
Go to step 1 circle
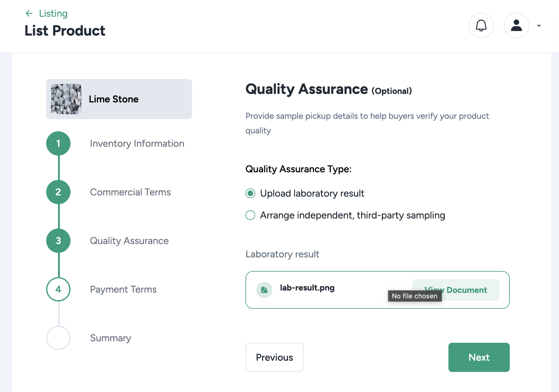[x=58, y=143]
